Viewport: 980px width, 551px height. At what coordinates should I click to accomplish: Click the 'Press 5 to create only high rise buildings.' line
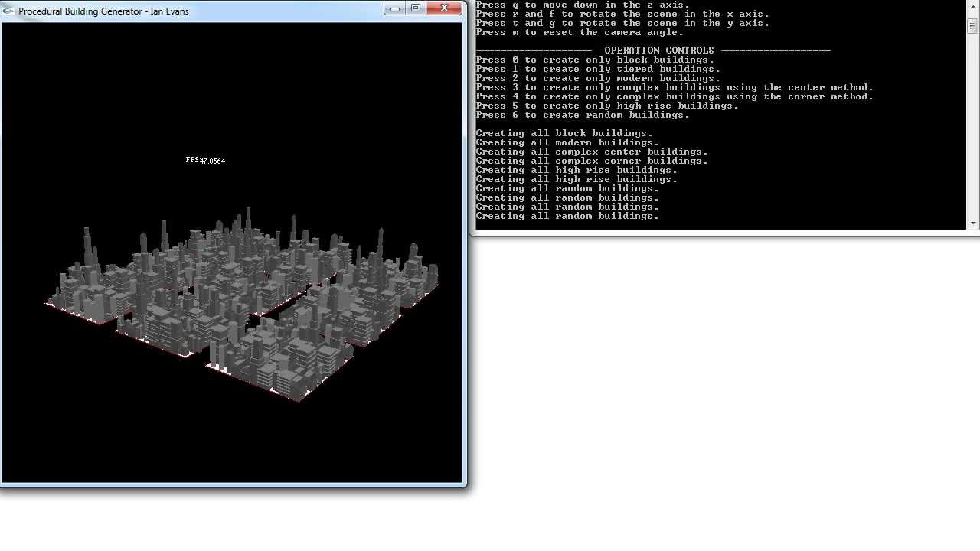point(607,106)
